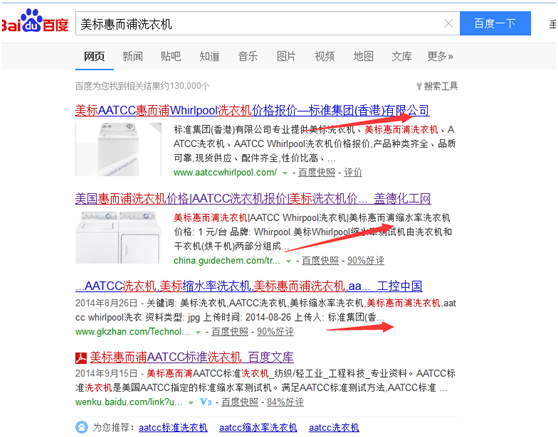Open 搜索工具 filter icon
Viewport: 558px width, 437px height.
[419, 86]
